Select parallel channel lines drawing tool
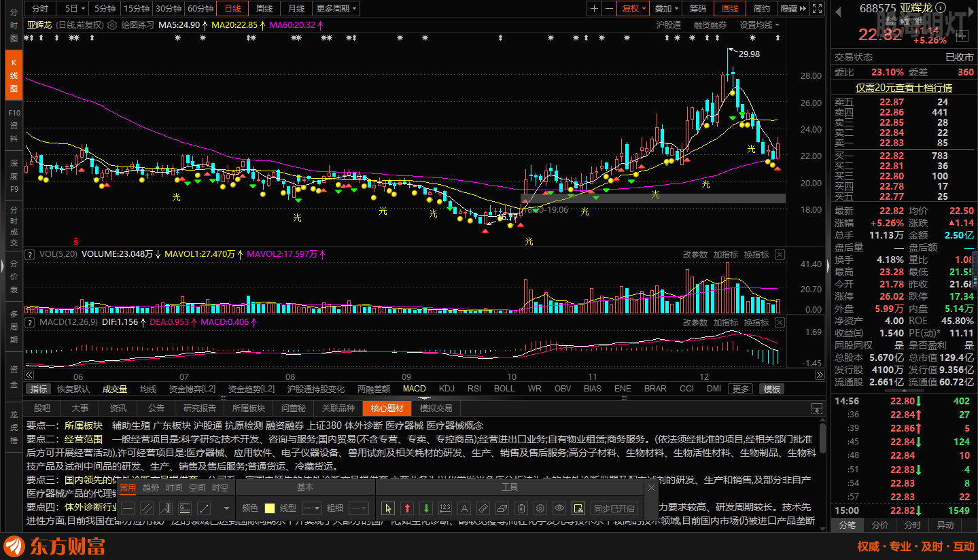This screenshot has height=560, width=978. (147, 508)
